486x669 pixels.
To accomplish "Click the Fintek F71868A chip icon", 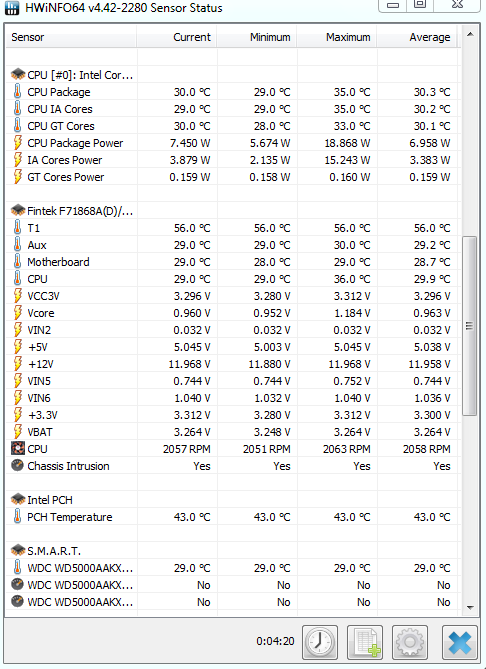I will click(x=17, y=210).
